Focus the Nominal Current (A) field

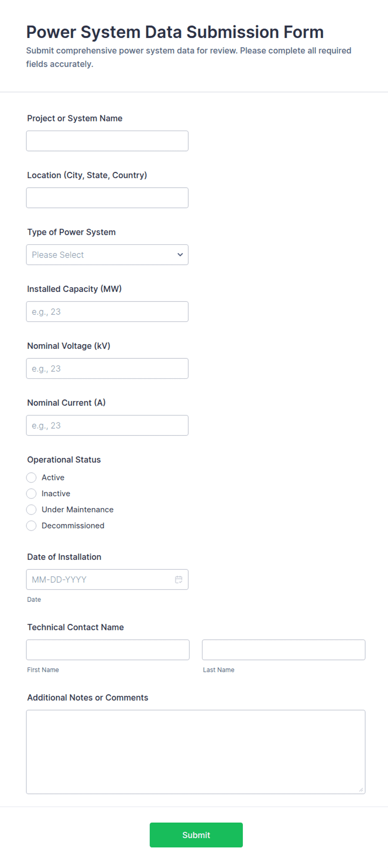coord(107,425)
